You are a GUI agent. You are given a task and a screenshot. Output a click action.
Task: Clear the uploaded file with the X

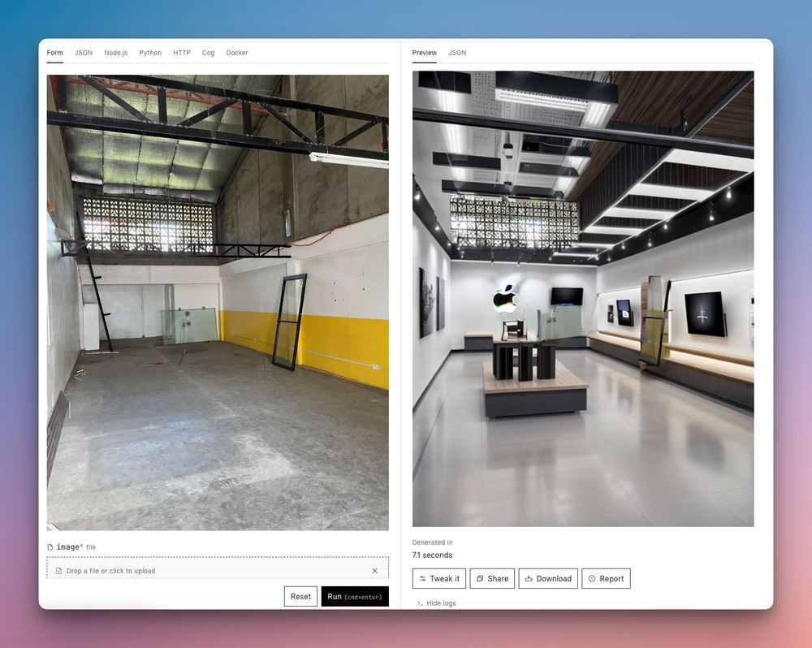coord(375,571)
